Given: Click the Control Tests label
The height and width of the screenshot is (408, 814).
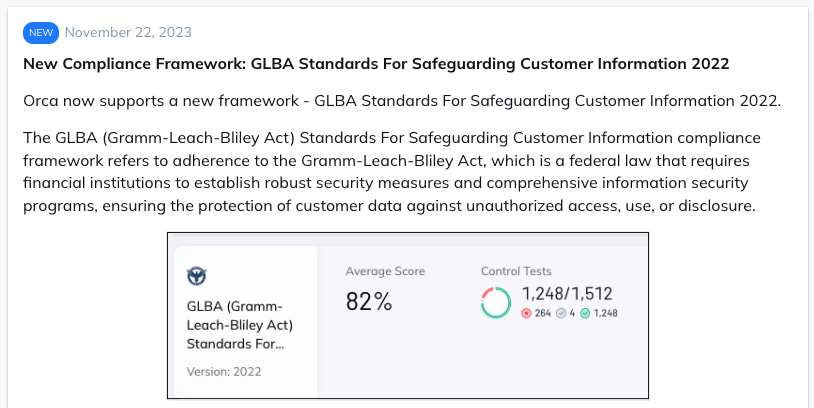Looking at the screenshot, I should click(x=518, y=271).
